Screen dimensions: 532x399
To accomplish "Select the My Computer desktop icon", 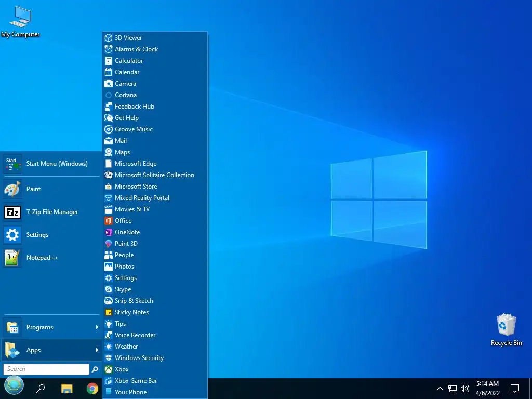I will 20,22.
